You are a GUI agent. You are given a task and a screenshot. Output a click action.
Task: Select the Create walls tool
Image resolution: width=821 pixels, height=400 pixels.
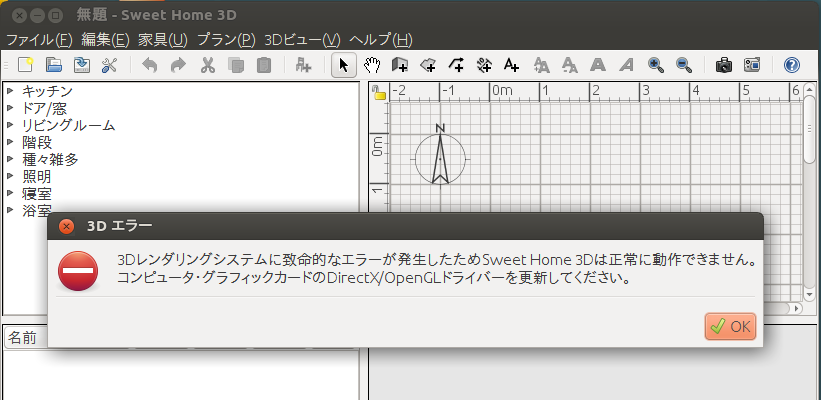[x=400, y=65]
